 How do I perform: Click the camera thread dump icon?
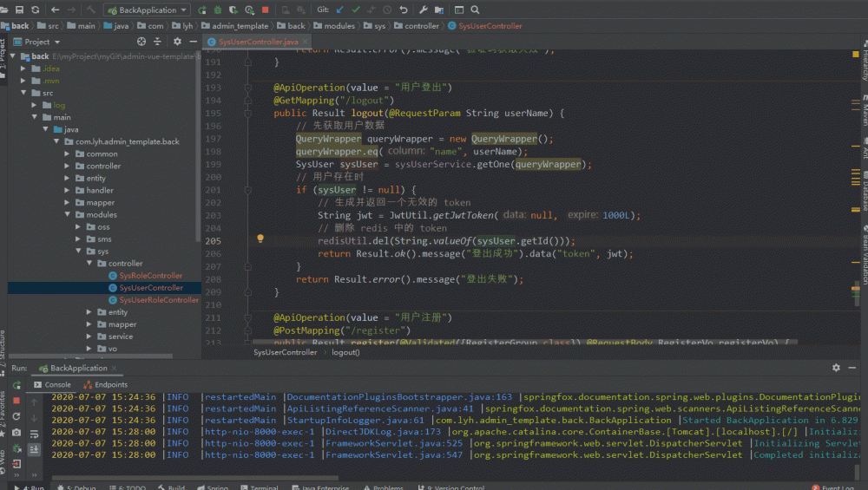(x=16, y=433)
